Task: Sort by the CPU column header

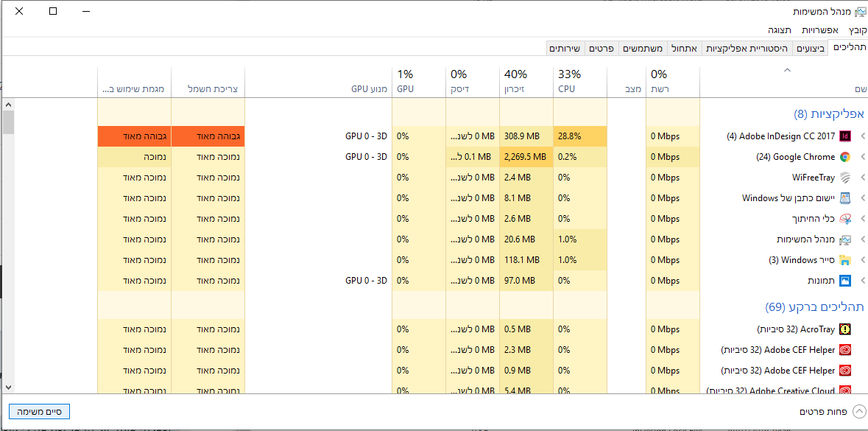Action: click(579, 81)
